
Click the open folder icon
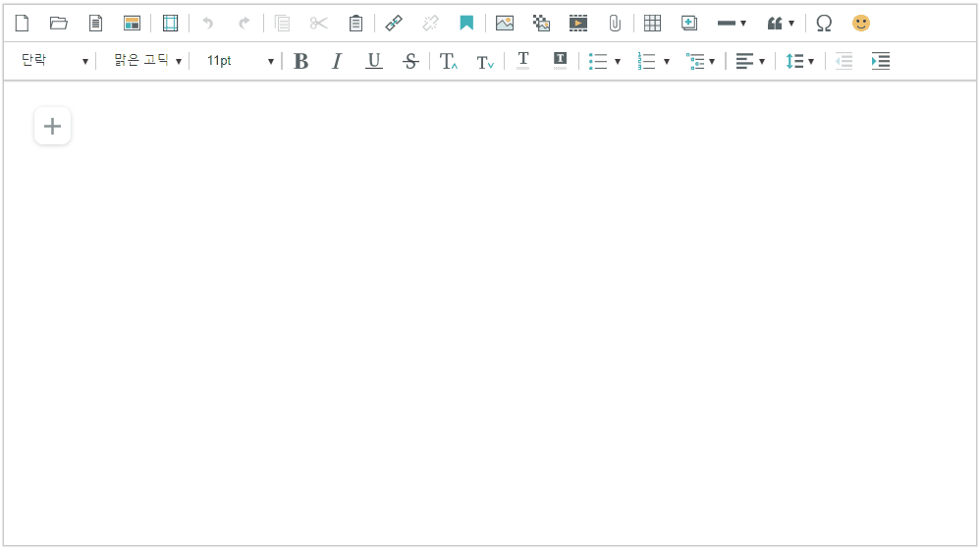[59, 23]
